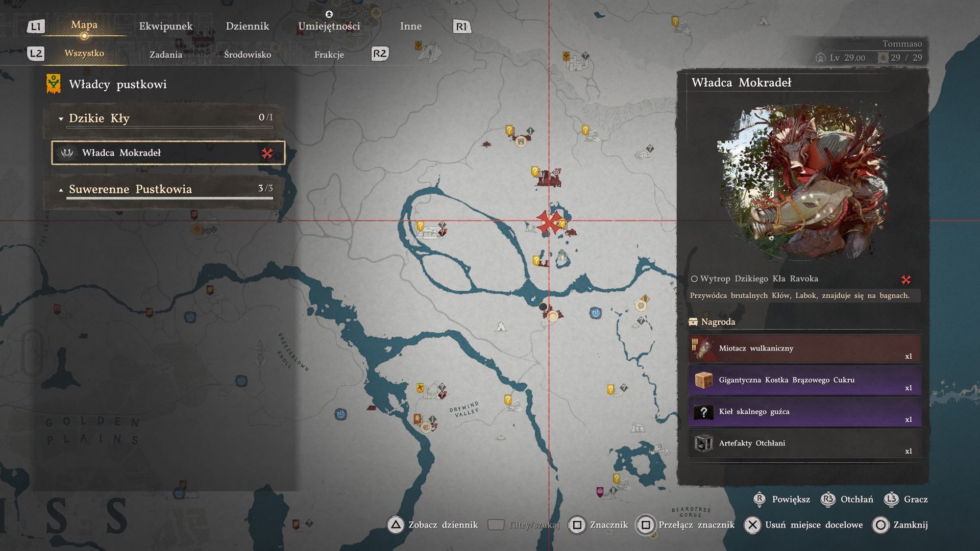Collapse the Dzikie Kły section
980x551 pixels.
[61, 119]
